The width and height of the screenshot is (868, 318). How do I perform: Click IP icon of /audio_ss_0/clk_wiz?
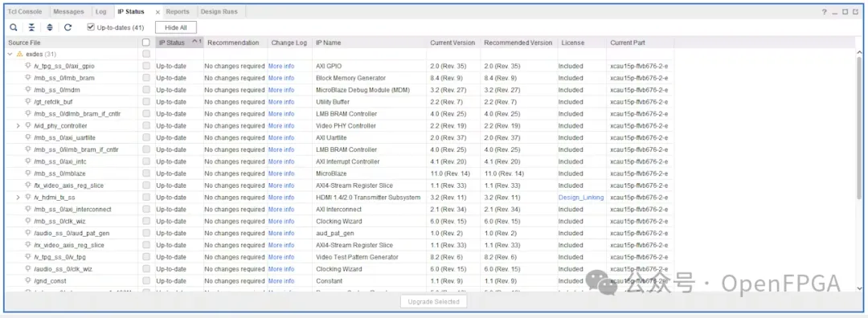point(29,269)
